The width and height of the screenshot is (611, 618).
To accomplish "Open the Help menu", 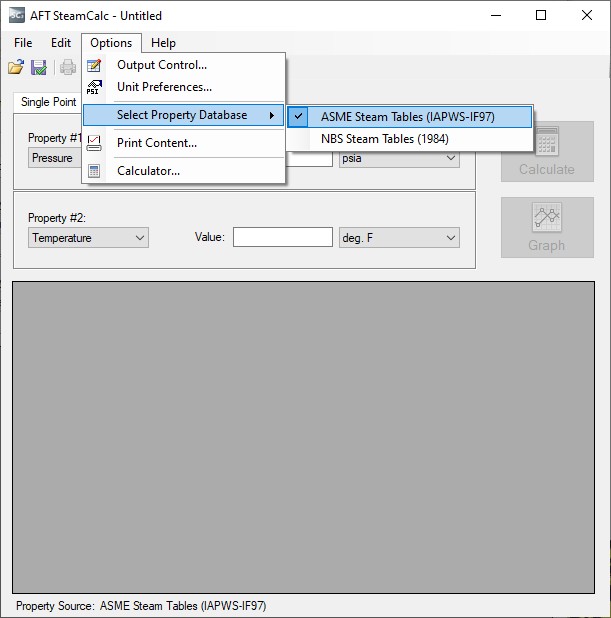I will click(163, 43).
